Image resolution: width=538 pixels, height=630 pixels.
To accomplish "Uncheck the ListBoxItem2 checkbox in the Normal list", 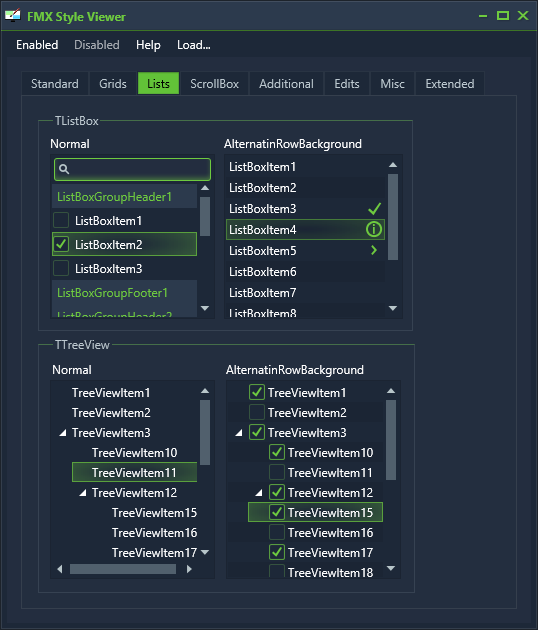I will pyautogui.click(x=61, y=244).
